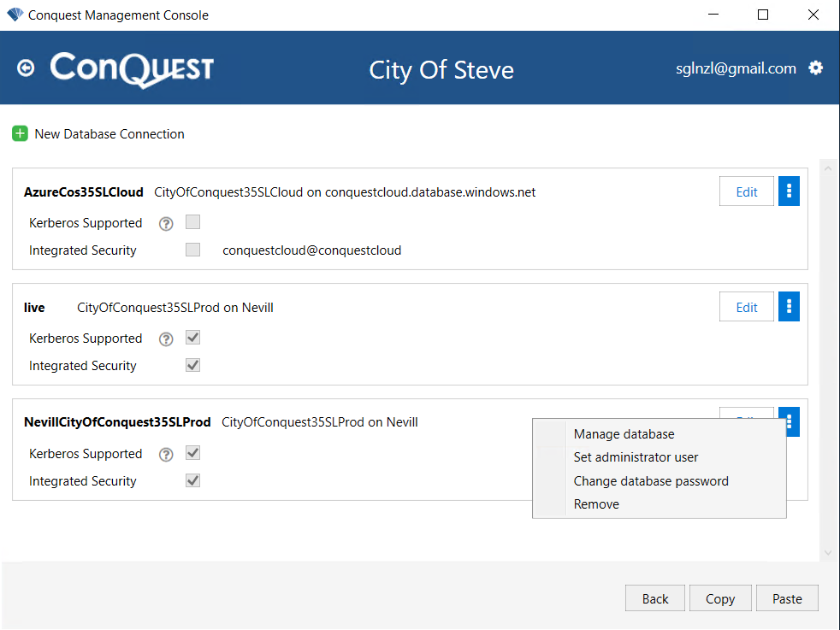Toggle Kerberos Supported checkbox for AzureCos35SLCloud
Viewport: 840px width, 630px height.
(192, 221)
